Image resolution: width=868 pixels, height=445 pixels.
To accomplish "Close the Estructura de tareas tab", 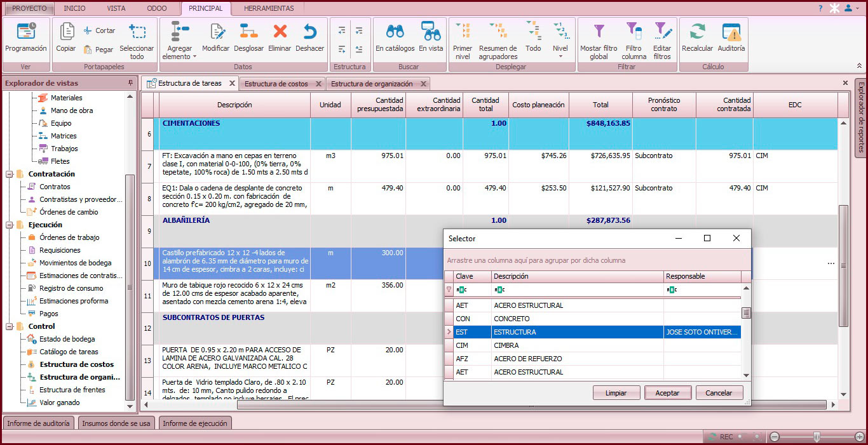I will click(x=232, y=83).
